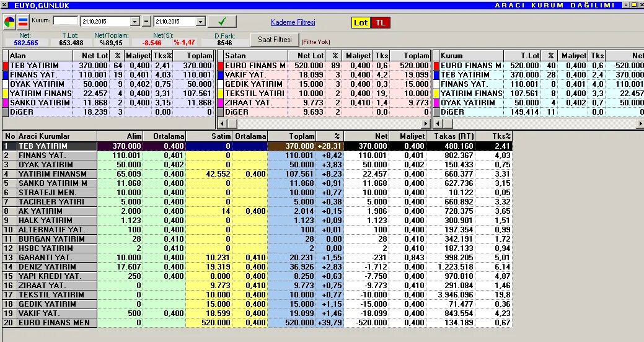Viewport: 644px width, 342px height.
Task: Select TACIRLER YATIRI row
Action: (257, 202)
